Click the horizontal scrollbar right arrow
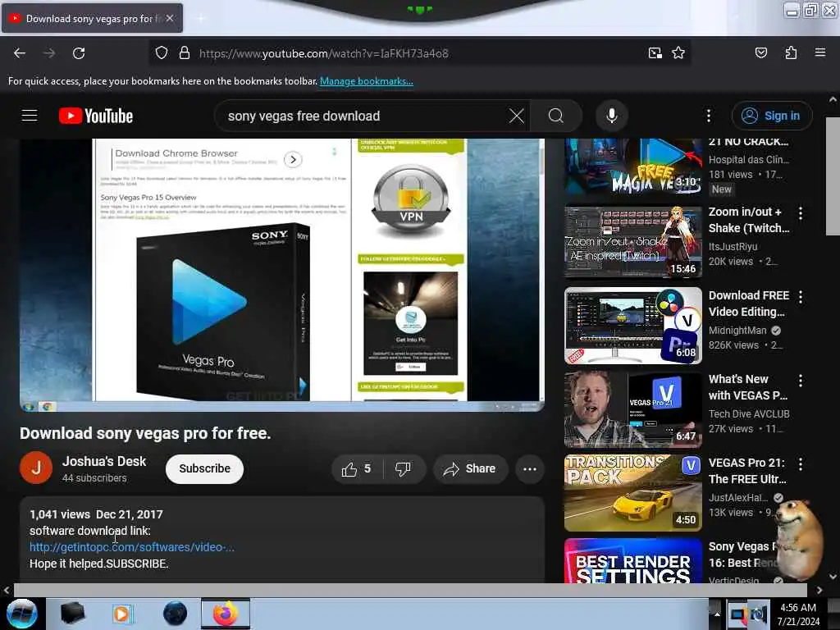Image resolution: width=840 pixels, height=630 pixels. pyautogui.click(x=819, y=590)
